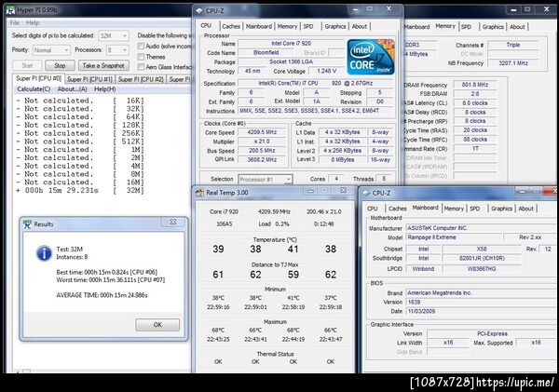Switch to Super PI [CPU #2] tab
Viewport: 559px width, 392px height.
141,79
